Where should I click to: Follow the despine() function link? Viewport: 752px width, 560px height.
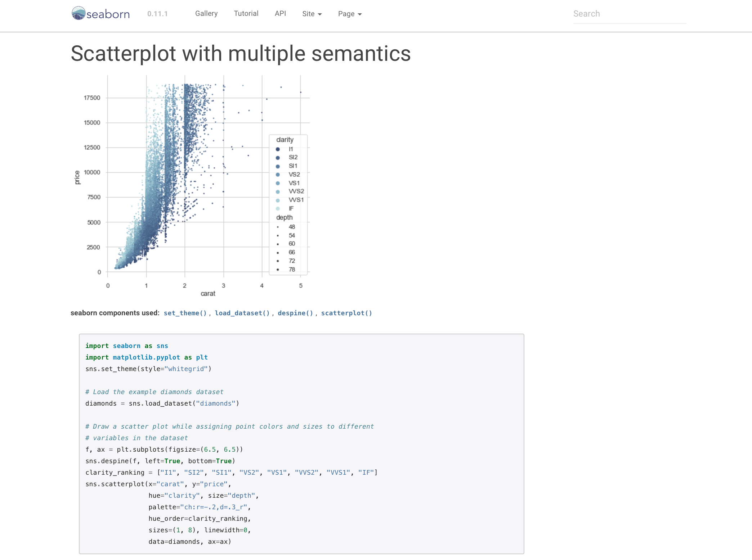(x=295, y=313)
